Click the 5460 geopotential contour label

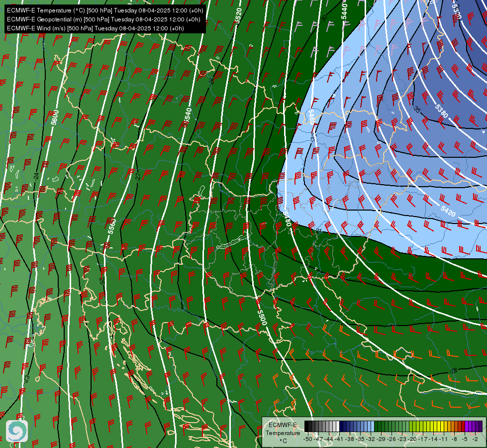click(x=311, y=117)
